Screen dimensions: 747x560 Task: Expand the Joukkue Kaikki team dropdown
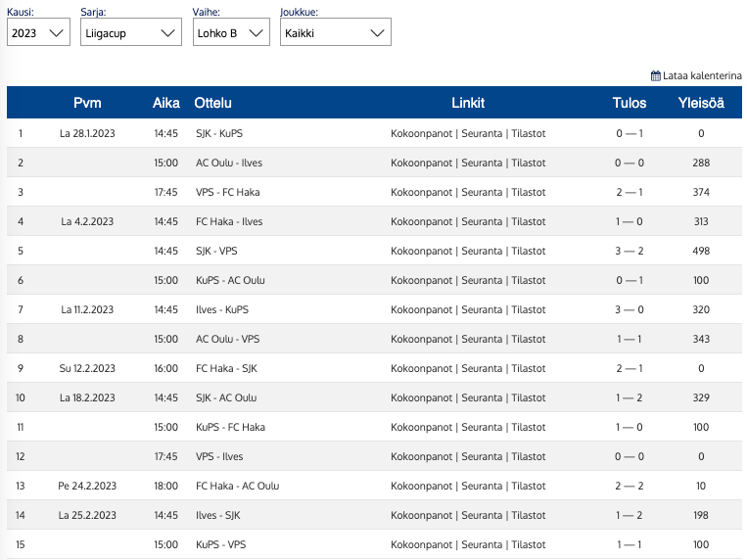tap(336, 32)
